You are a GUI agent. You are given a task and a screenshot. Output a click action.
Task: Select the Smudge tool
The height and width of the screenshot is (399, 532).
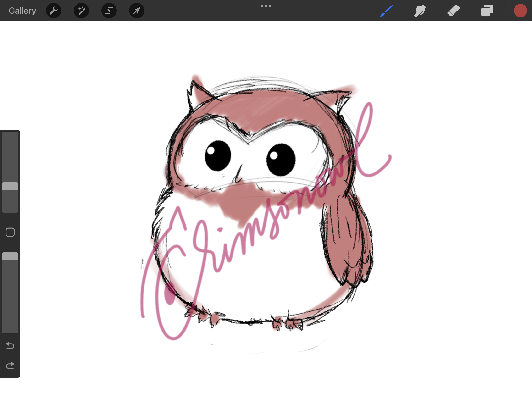pyautogui.click(x=420, y=11)
